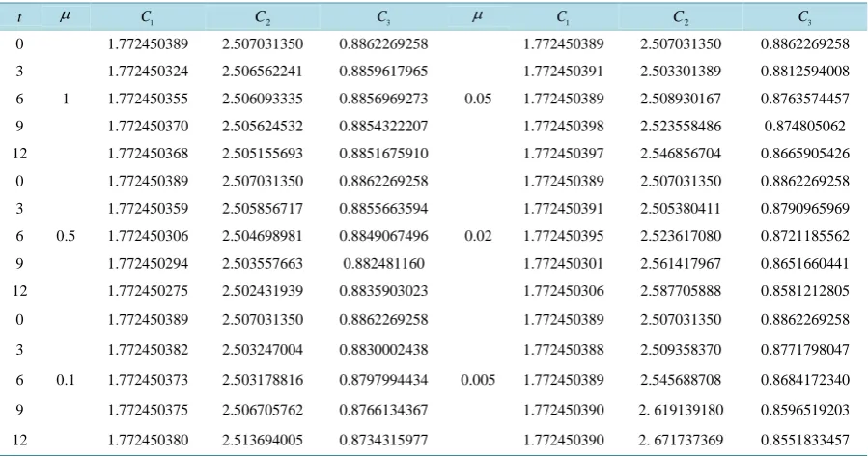The height and width of the screenshot is (458, 868).
Task: Select the C2 value 2.523558486
Action: click(x=681, y=127)
